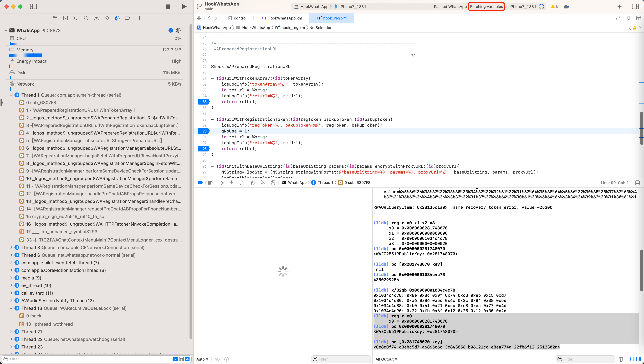Click the console Filter field
Image resolution: width=644 pixels, height=364 pixels.
click(x=585, y=359)
